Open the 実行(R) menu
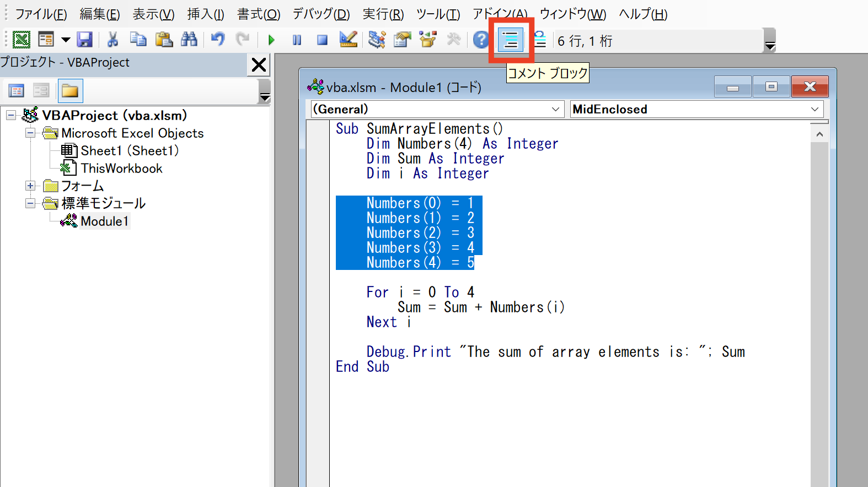Screen dimensions: 868x487 pos(383,14)
